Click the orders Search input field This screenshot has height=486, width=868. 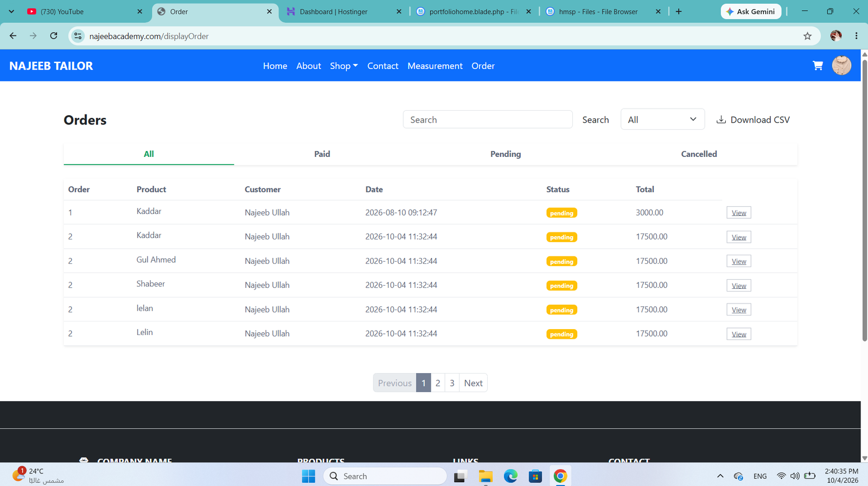click(x=488, y=119)
